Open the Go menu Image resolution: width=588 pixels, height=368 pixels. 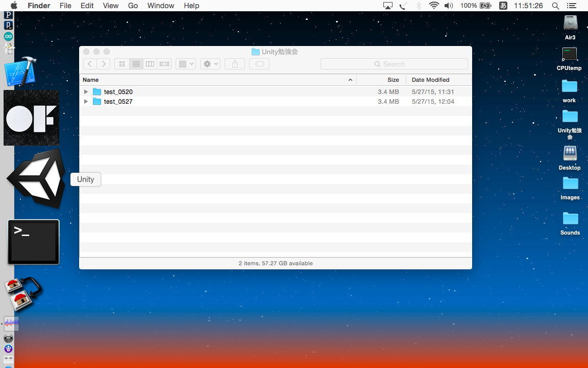tap(133, 6)
